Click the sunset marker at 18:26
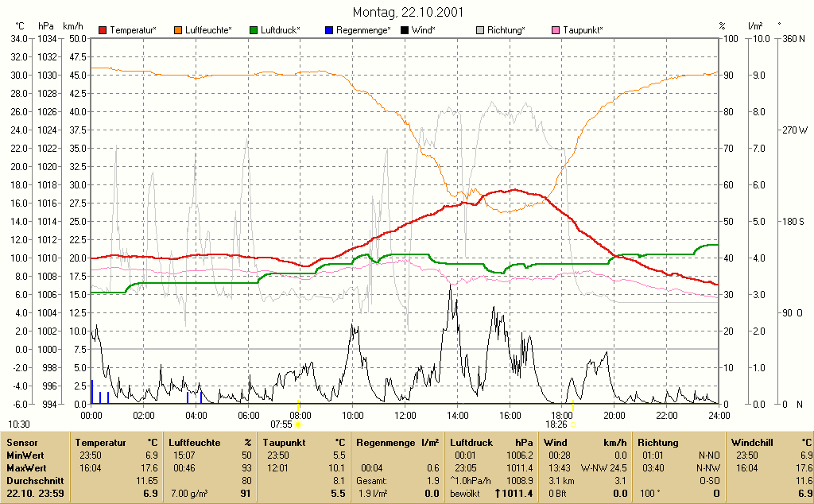The image size is (814, 504). tap(573, 424)
